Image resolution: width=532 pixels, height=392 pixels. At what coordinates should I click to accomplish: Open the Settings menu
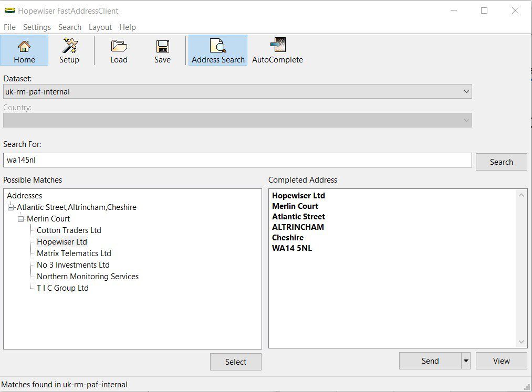coord(37,27)
